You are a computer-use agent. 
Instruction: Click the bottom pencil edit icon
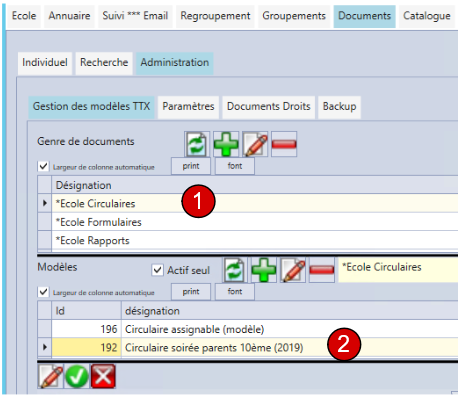point(50,376)
